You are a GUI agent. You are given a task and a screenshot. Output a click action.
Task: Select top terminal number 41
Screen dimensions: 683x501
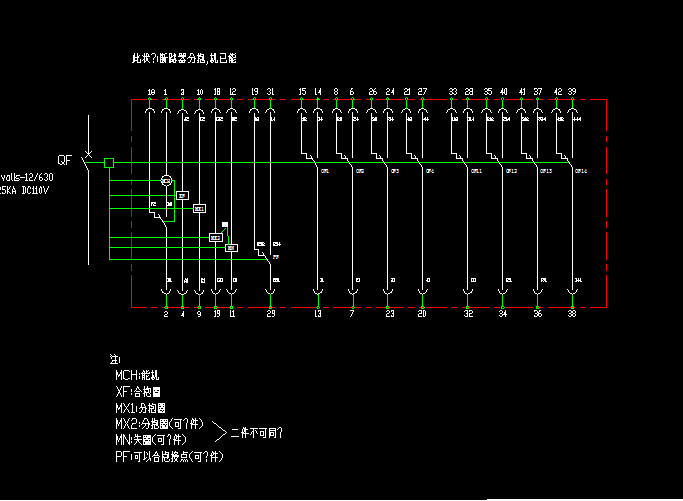[522, 91]
